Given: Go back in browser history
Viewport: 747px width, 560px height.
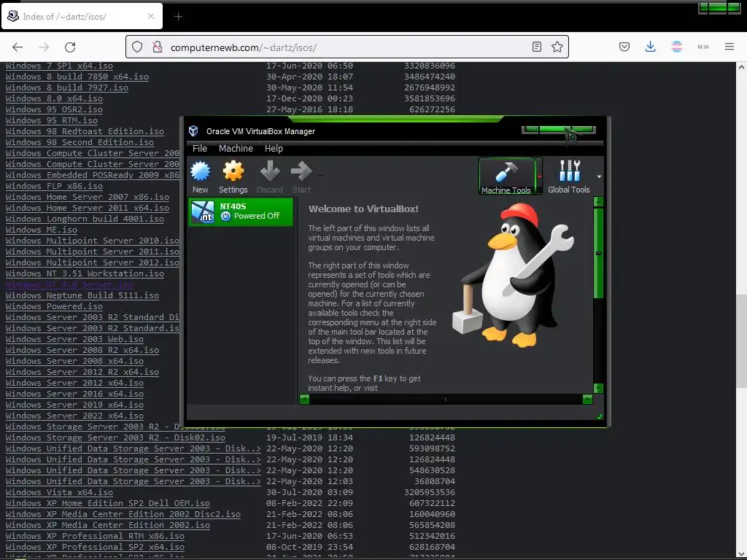Looking at the screenshot, I should 18,47.
